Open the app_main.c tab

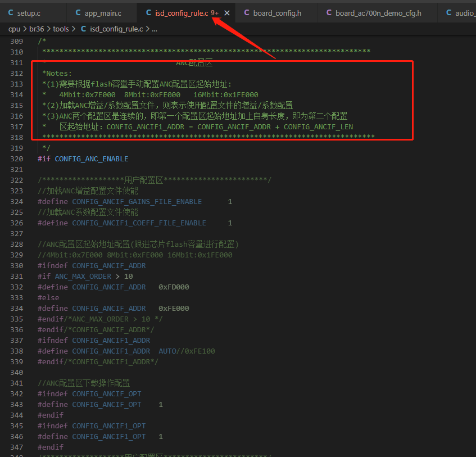coord(102,13)
